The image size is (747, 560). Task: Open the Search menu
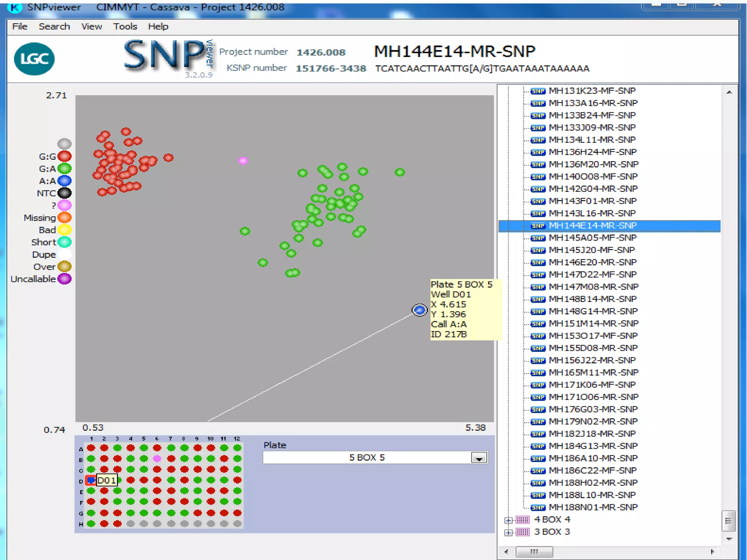(54, 27)
